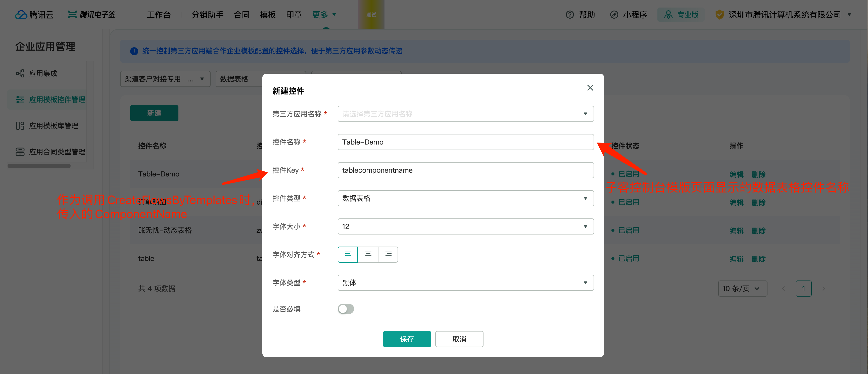Open the 第三方应用名称 dropdown
The height and width of the screenshot is (374, 868).
[466, 114]
